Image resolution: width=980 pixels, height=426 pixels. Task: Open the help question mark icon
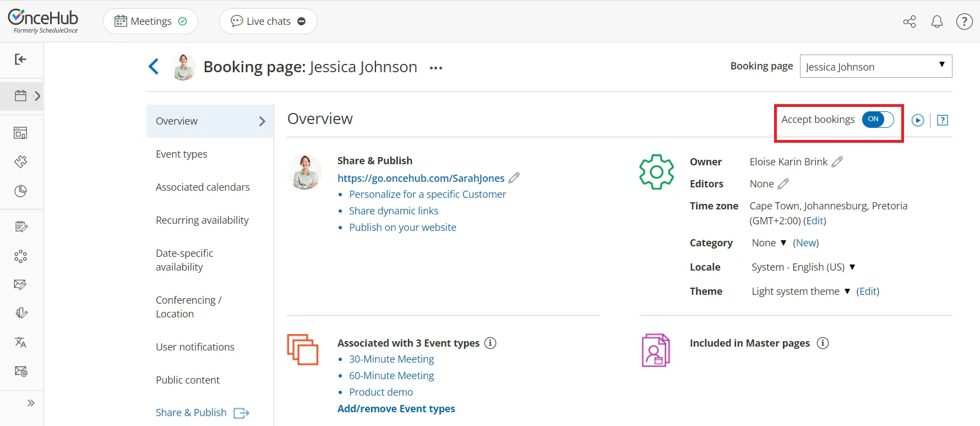(964, 21)
